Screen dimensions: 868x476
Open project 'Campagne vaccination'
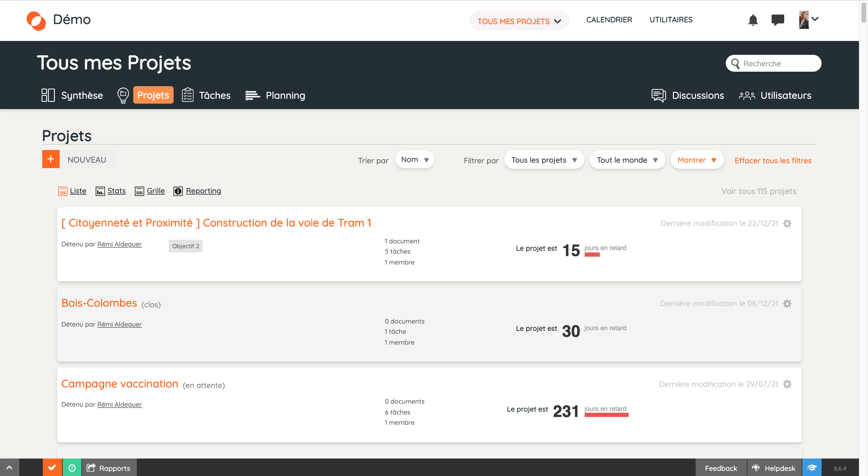(120, 384)
